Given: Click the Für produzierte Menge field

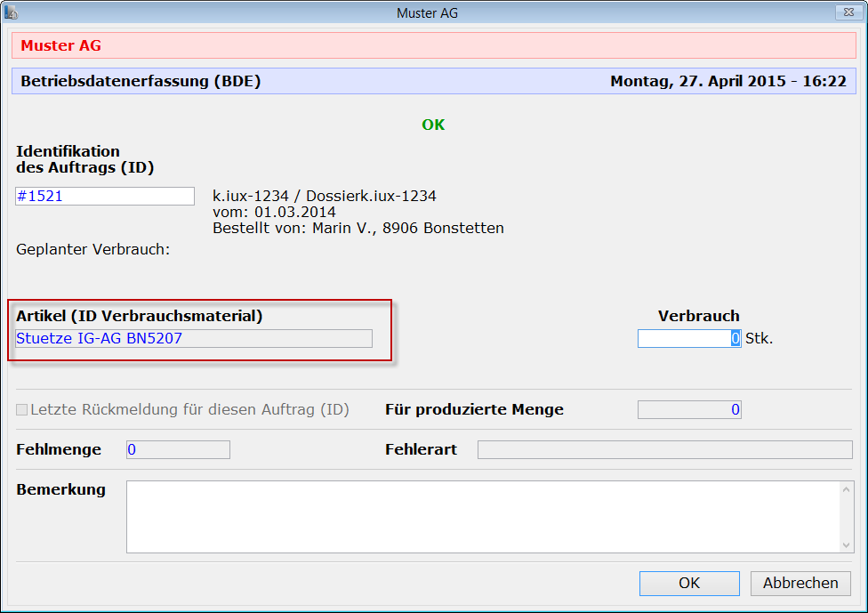Looking at the screenshot, I should (x=688, y=410).
